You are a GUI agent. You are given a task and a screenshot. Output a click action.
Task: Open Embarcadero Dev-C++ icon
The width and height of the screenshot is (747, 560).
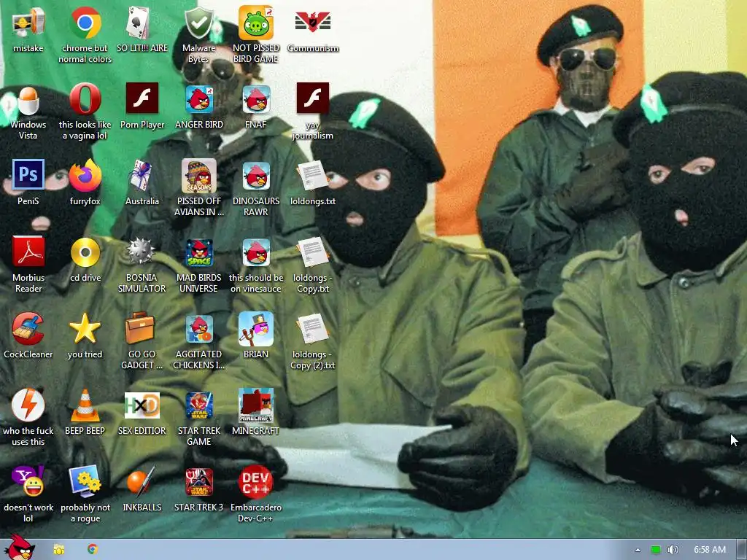point(256,482)
